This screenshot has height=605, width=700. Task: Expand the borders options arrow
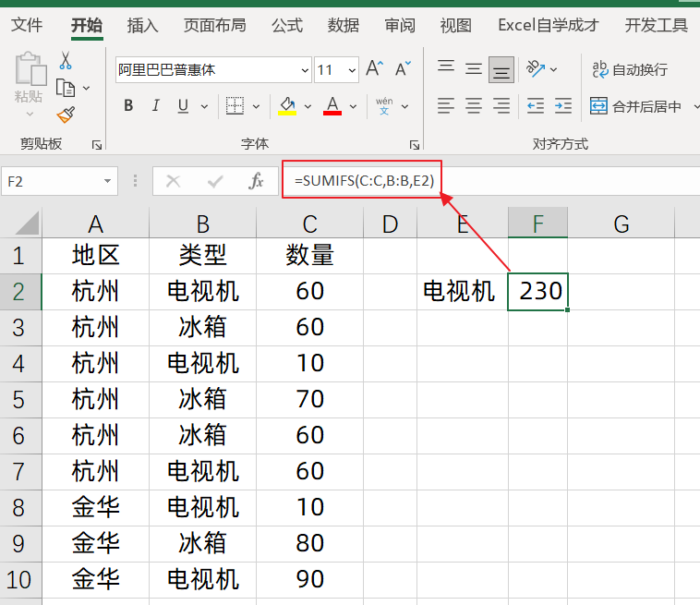tap(256, 106)
